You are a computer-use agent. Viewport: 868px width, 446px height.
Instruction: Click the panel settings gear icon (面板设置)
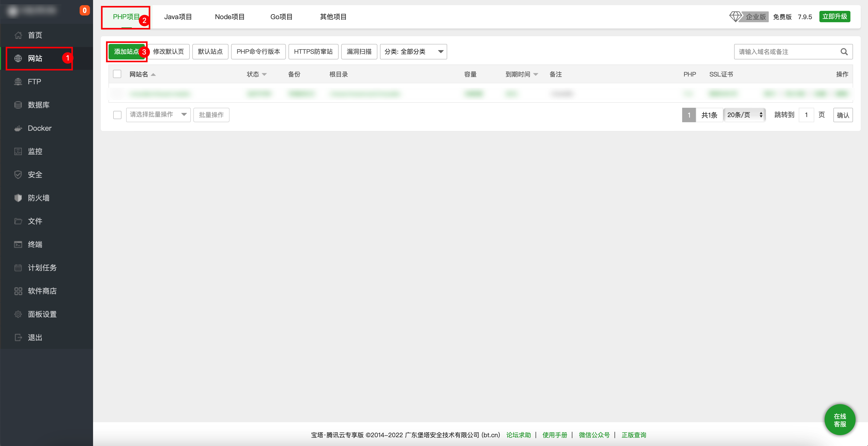click(x=18, y=314)
